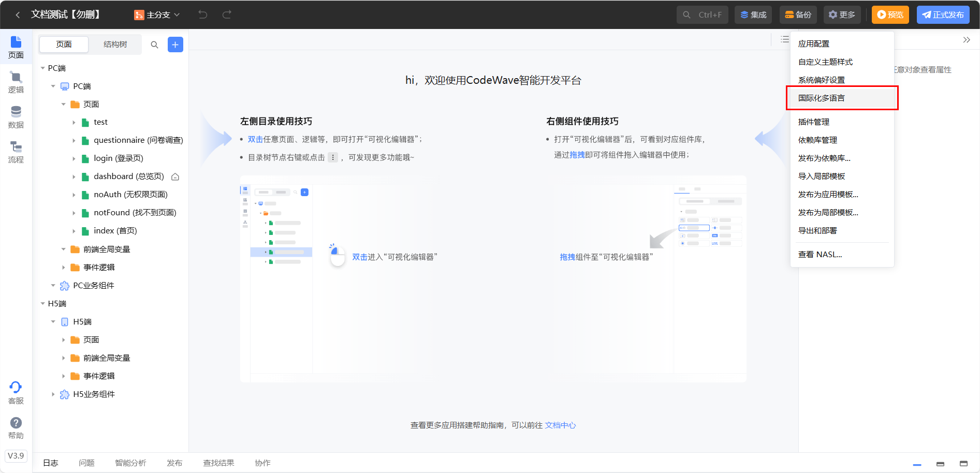Image resolution: width=980 pixels, height=473 pixels.
Task: Choose 自定义主题样式 from the menu
Action: pos(842,62)
